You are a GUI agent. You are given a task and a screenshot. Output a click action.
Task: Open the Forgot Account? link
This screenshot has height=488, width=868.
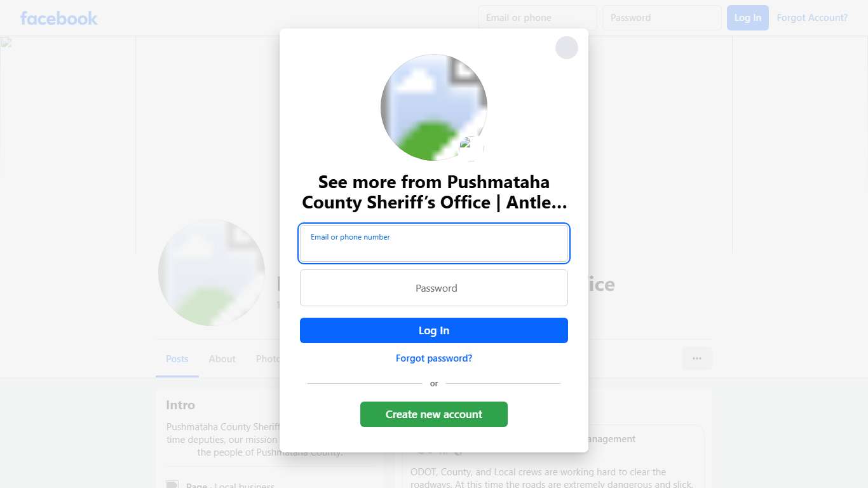pyautogui.click(x=812, y=18)
